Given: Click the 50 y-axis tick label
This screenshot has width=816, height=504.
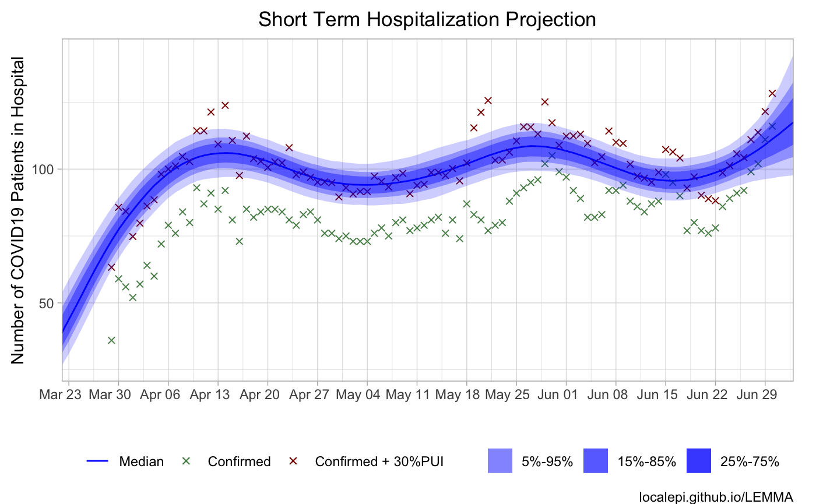Looking at the screenshot, I should tap(51, 303).
